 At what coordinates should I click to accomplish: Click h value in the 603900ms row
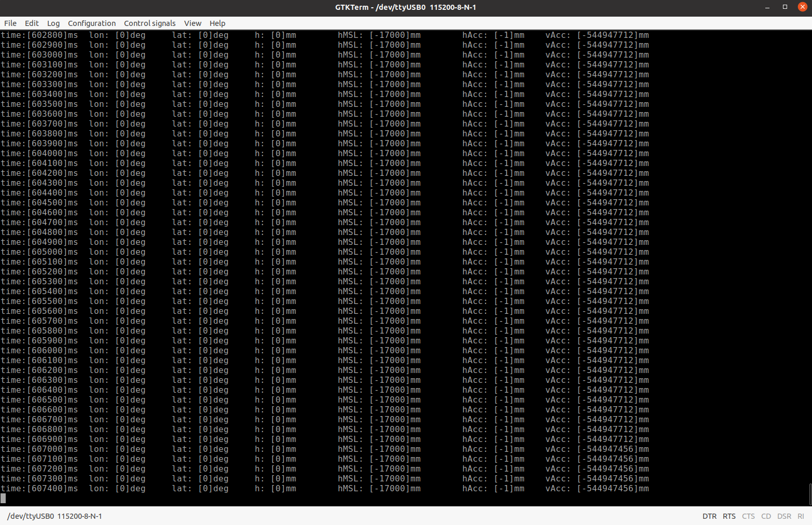pyautogui.click(x=283, y=144)
